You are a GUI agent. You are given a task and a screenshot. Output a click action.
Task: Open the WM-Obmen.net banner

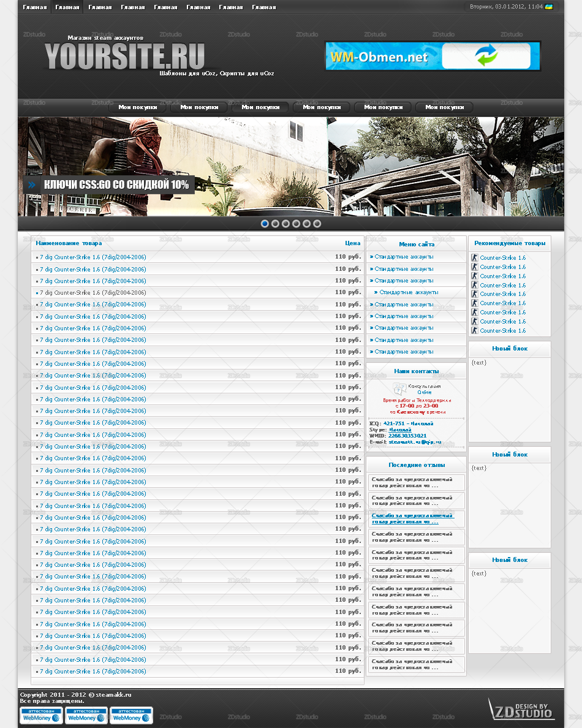433,56
